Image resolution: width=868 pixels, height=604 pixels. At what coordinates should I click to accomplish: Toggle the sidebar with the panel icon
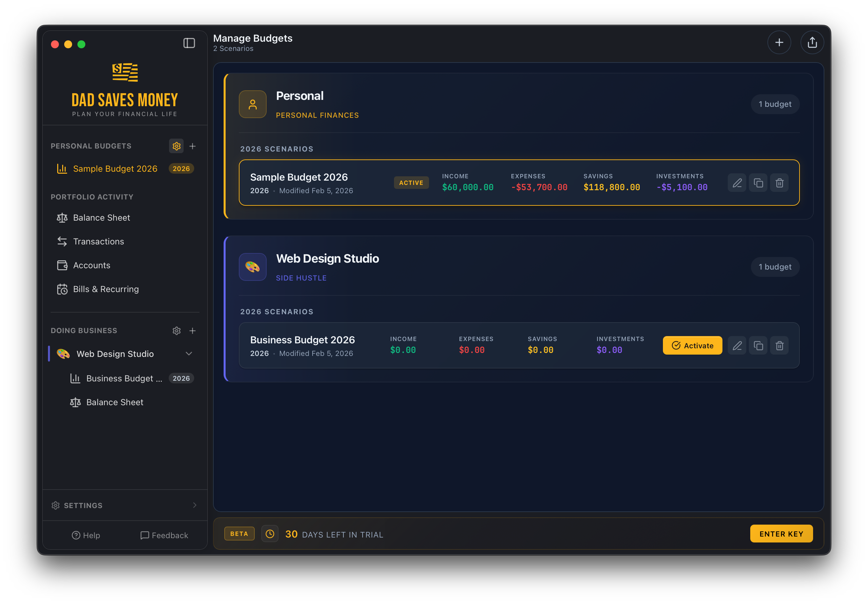tap(189, 43)
